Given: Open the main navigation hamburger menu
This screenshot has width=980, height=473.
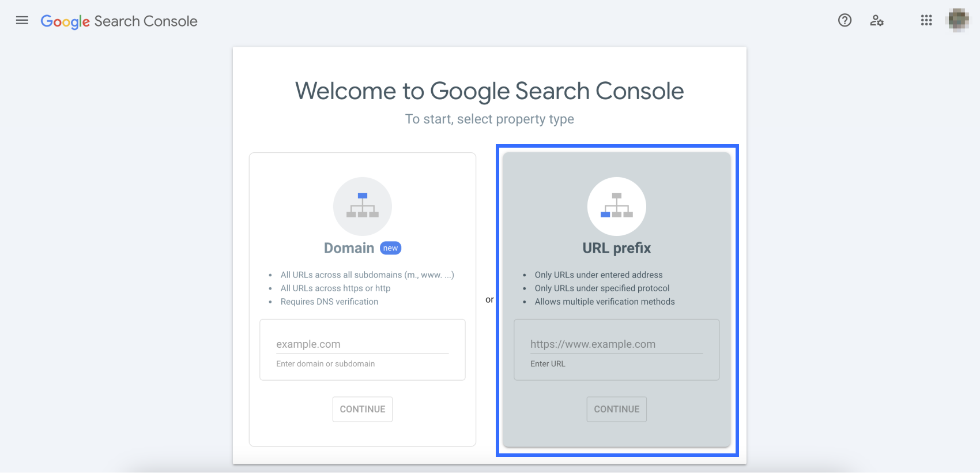Looking at the screenshot, I should pos(22,21).
